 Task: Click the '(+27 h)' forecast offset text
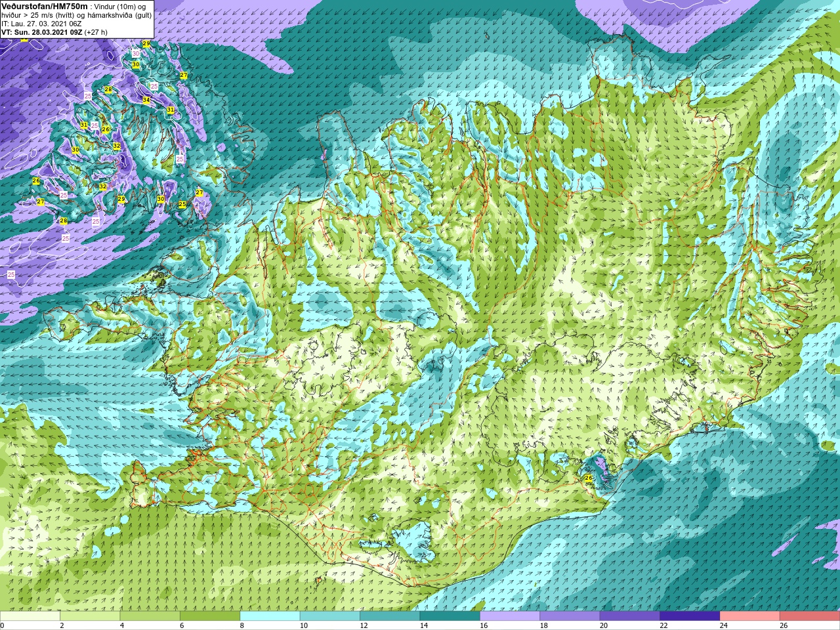pyautogui.click(x=96, y=32)
